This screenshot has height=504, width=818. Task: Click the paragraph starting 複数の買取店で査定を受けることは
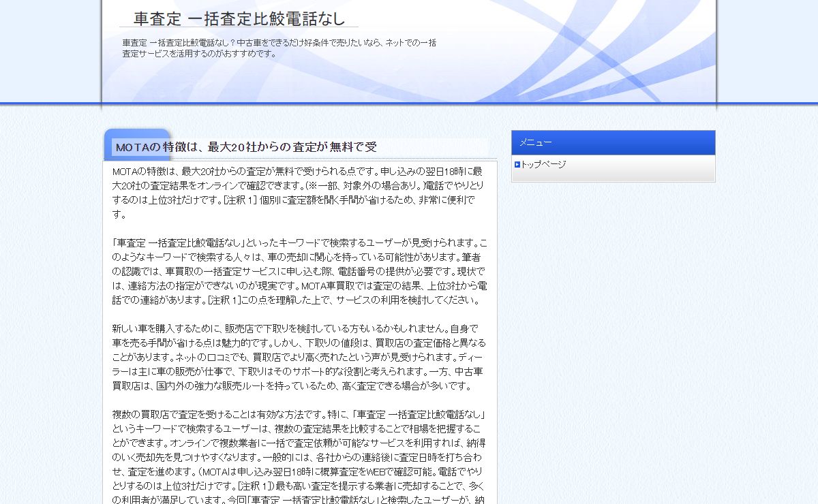tap(299, 456)
